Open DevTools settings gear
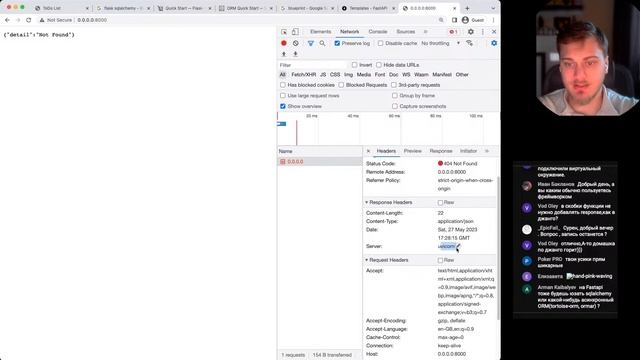This screenshot has height=360, width=640. point(471,32)
